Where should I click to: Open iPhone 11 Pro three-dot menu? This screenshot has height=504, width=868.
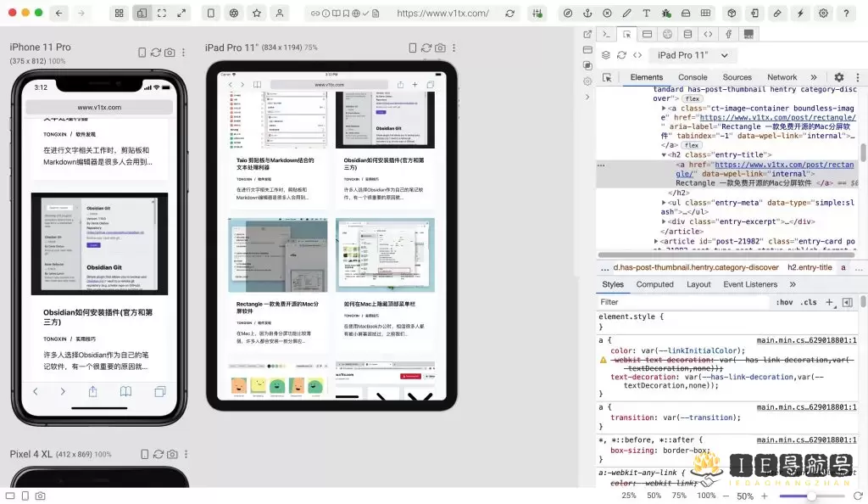click(x=184, y=52)
